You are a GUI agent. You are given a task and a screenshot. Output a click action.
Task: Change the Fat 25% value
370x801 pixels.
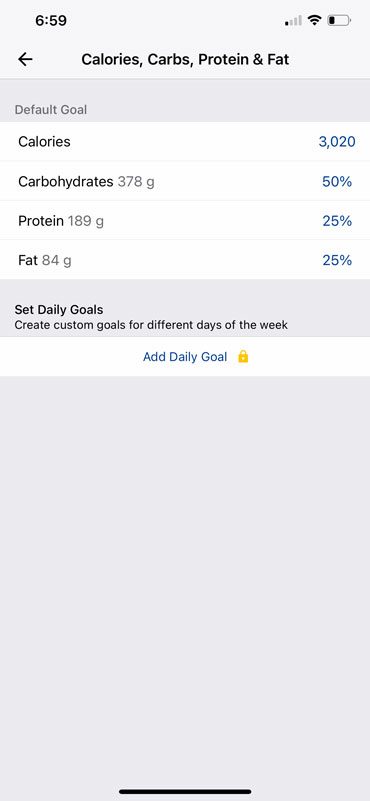[337, 260]
